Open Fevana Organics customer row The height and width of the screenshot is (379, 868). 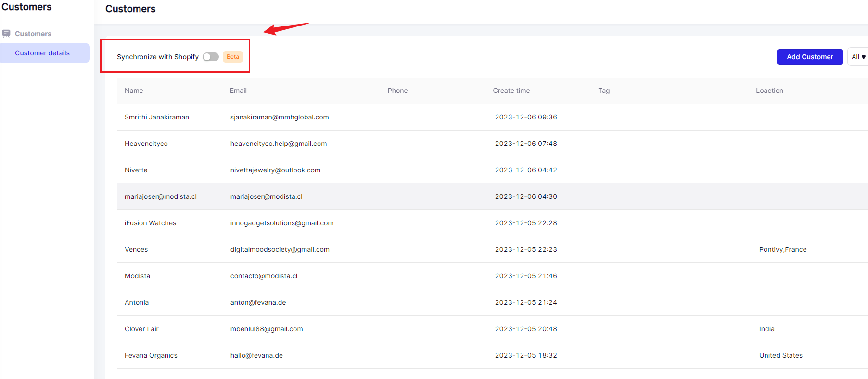[x=492, y=355]
